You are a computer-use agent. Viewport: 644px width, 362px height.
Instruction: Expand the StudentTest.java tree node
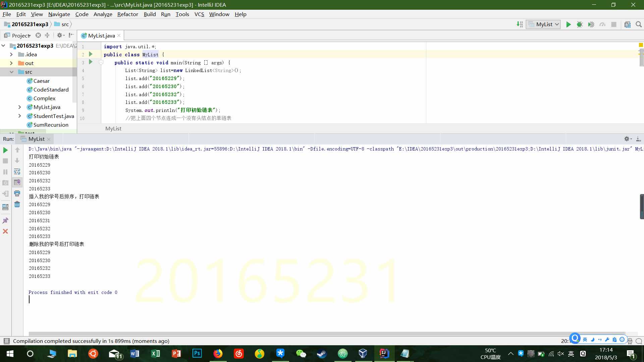coord(19,116)
